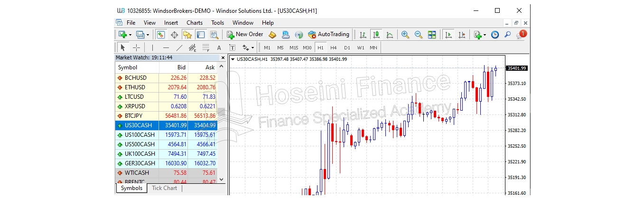Open the Insert menu
644x199 pixels.
(171, 22)
